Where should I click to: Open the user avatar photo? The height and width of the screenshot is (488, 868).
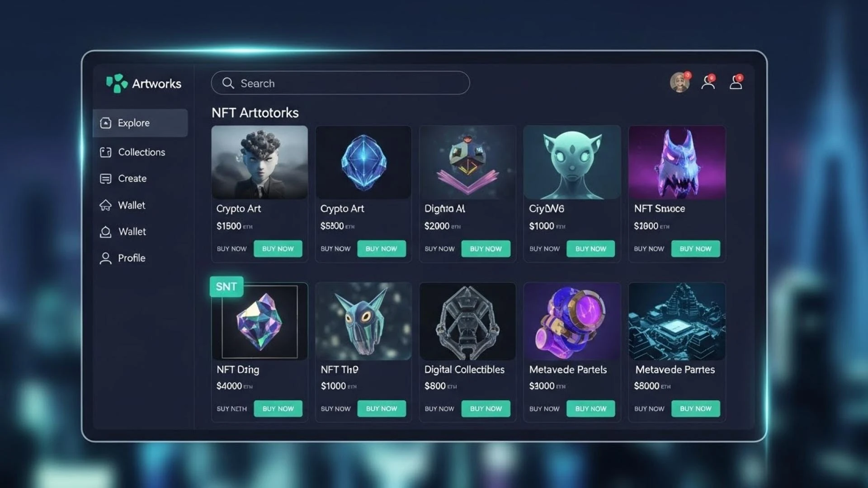coord(679,82)
